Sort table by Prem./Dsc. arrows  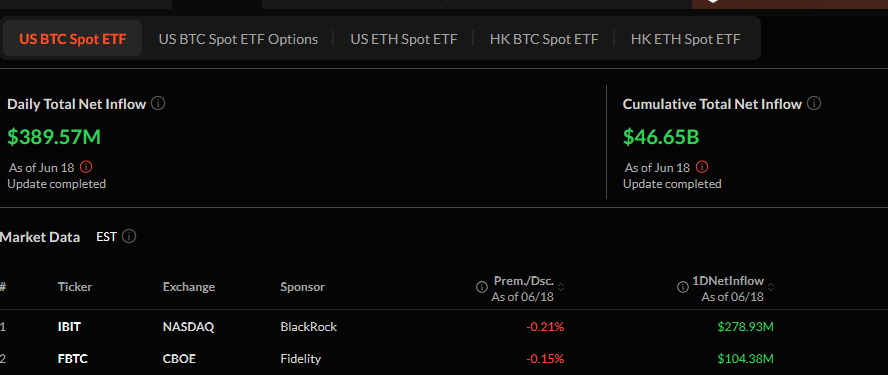(561, 287)
